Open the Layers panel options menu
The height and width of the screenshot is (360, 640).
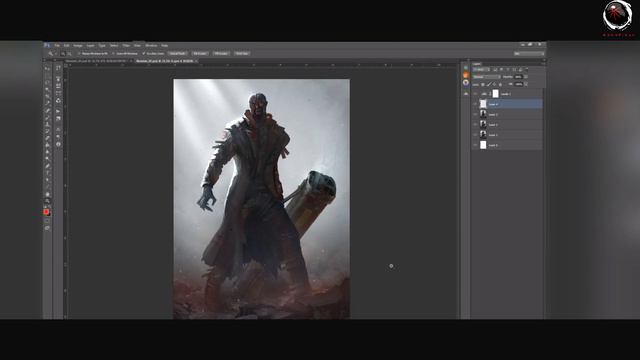pyautogui.click(x=543, y=64)
